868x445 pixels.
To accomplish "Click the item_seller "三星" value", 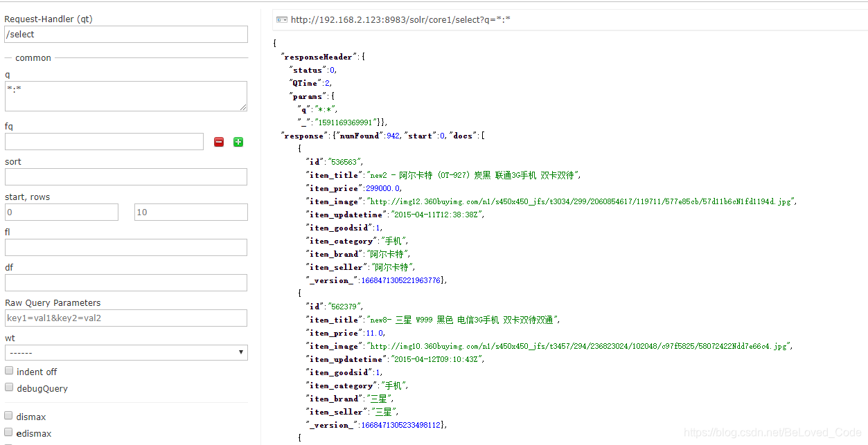I will (383, 412).
